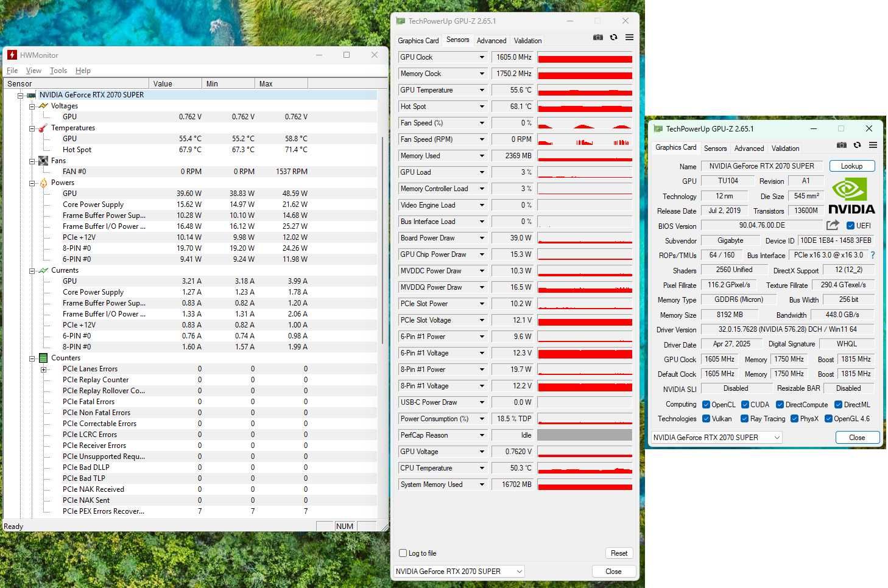Open the Help menu in HWMonitor
This screenshot has height=588, width=888.
click(83, 71)
